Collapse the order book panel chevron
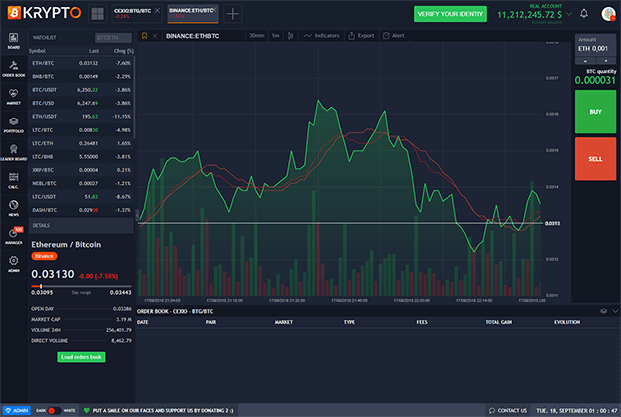The image size is (621, 417). [x=615, y=311]
